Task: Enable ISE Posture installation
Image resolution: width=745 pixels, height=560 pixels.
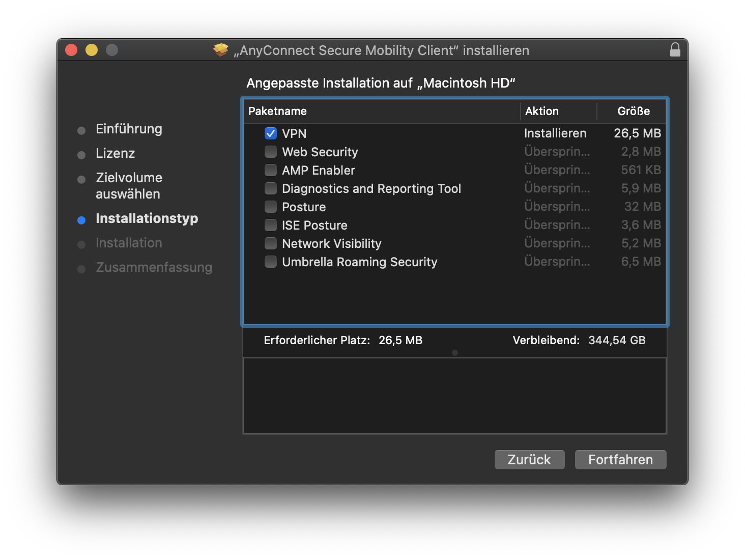Action: click(271, 225)
